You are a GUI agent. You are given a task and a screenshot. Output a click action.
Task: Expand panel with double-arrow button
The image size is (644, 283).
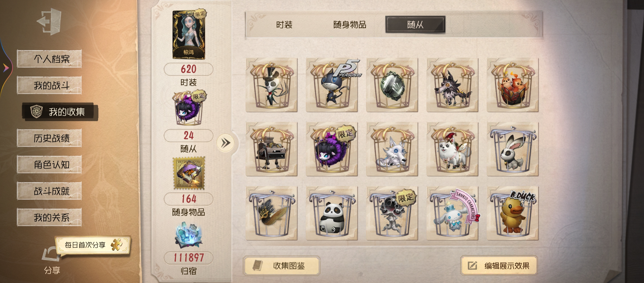coord(226,143)
